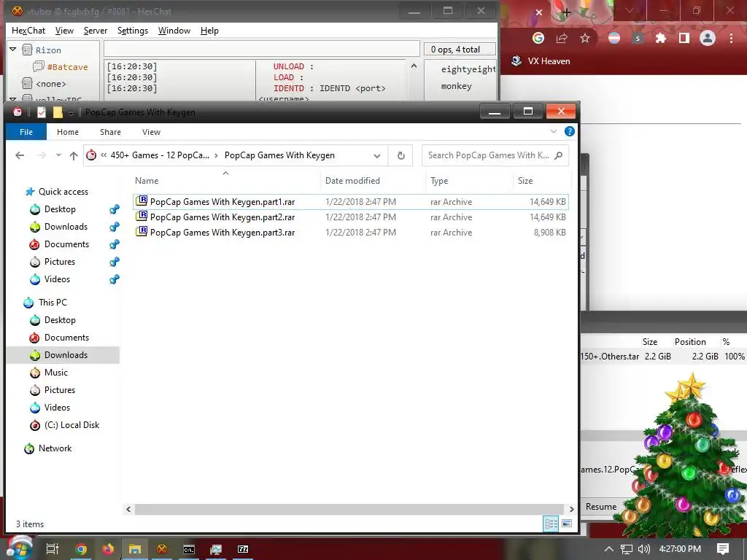Open HexChat's View menu
The width and height of the screenshot is (747, 560).
tap(64, 31)
